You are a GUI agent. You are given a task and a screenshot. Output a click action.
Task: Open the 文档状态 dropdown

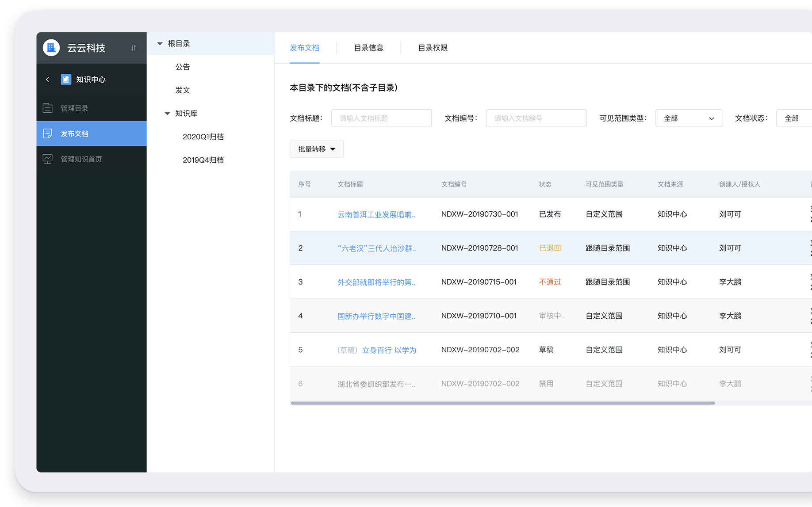coord(794,118)
